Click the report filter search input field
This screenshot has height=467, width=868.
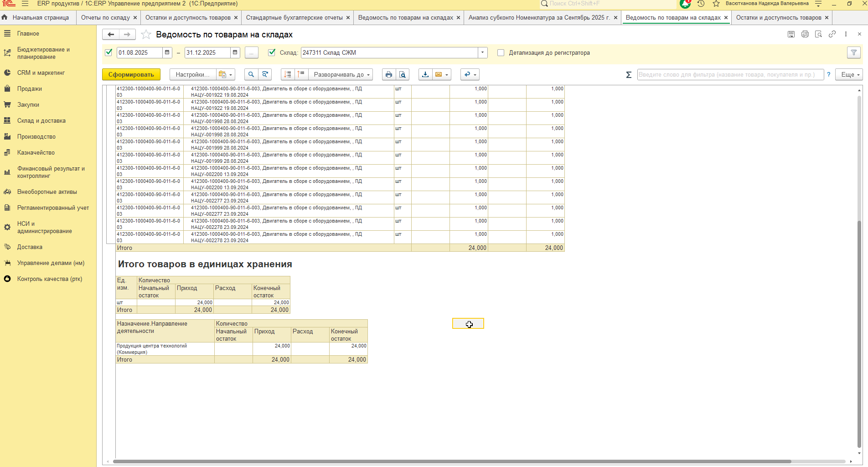pos(730,75)
